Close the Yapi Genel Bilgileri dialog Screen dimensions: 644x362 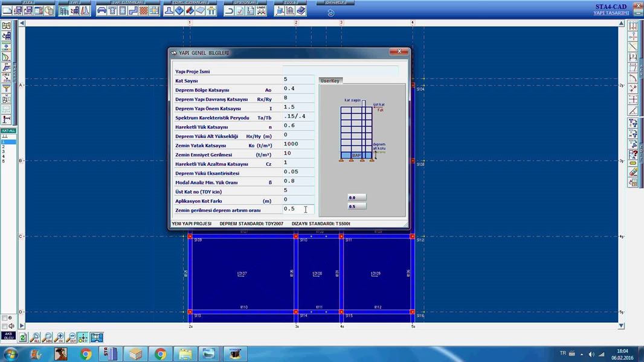tap(399, 51)
